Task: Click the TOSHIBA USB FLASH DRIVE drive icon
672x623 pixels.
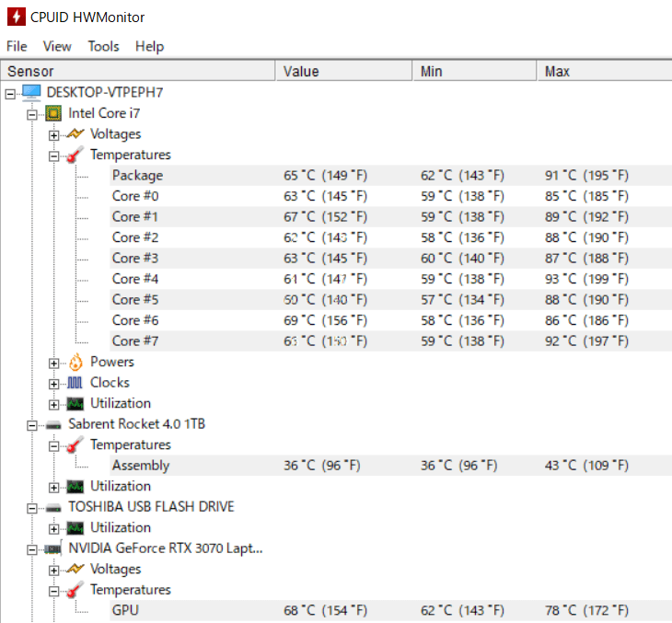Action: 53,508
